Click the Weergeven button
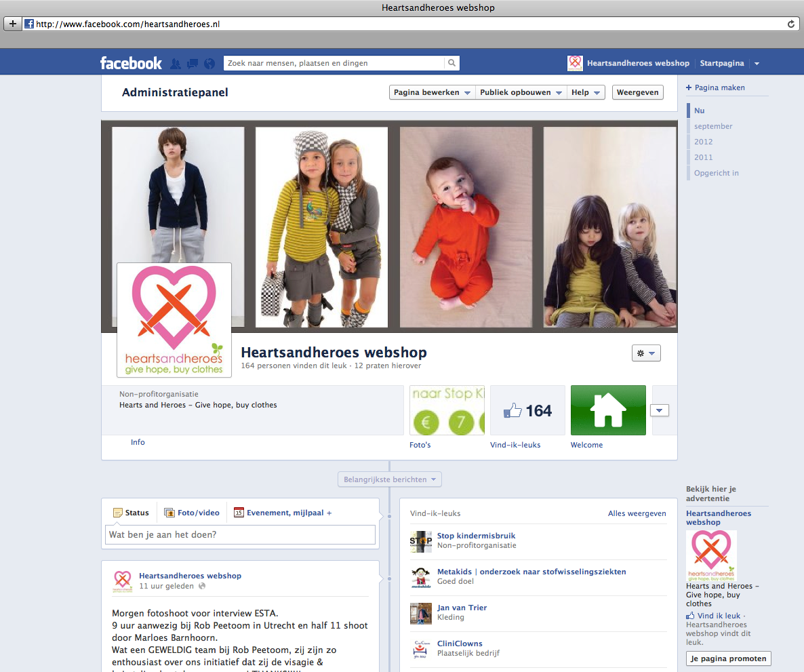804x672 pixels. pos(638,92)
